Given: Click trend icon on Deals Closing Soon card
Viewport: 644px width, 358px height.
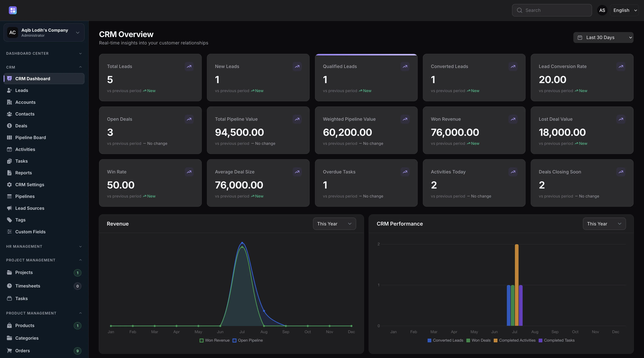Looking at the screenshot, I should tap(621, 172).
